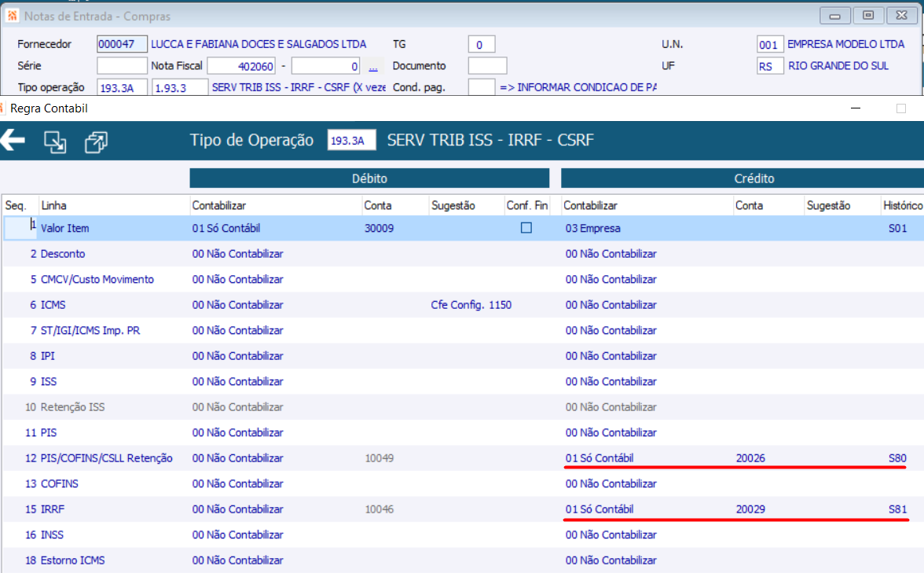This screenshot has height=573, width=924.
Task: Click history code S80
Action: pos(897,458)
